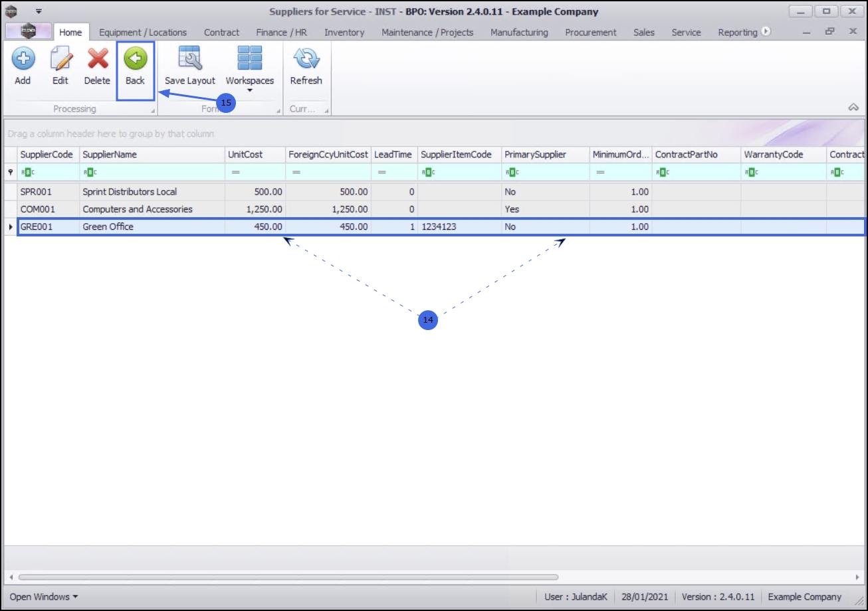Viewport: 868px width, 611px height.
Task: Click the SupplierName column header
Action: pyautogui.click(x=152, y=154)
